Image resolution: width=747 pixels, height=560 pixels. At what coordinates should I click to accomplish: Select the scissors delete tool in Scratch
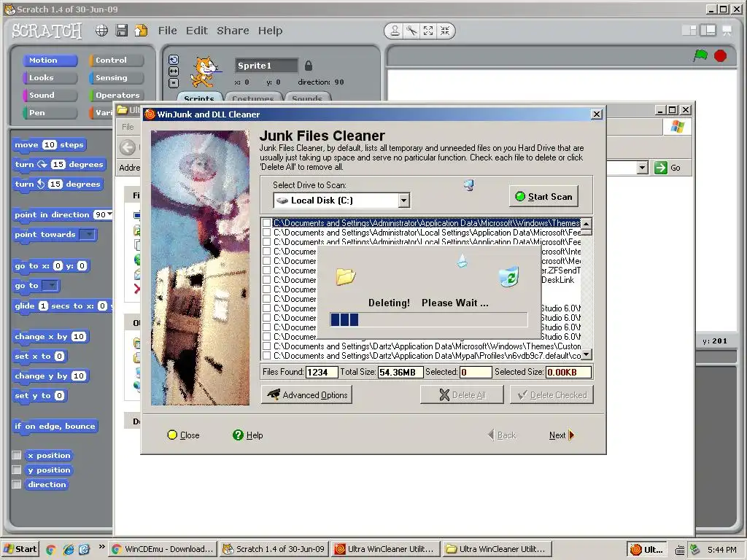click(x=411, y=31)
